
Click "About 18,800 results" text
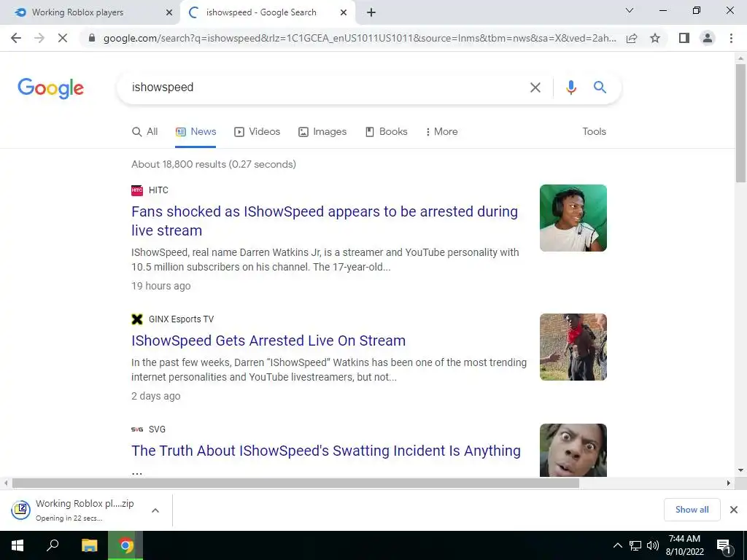[179, 164]
